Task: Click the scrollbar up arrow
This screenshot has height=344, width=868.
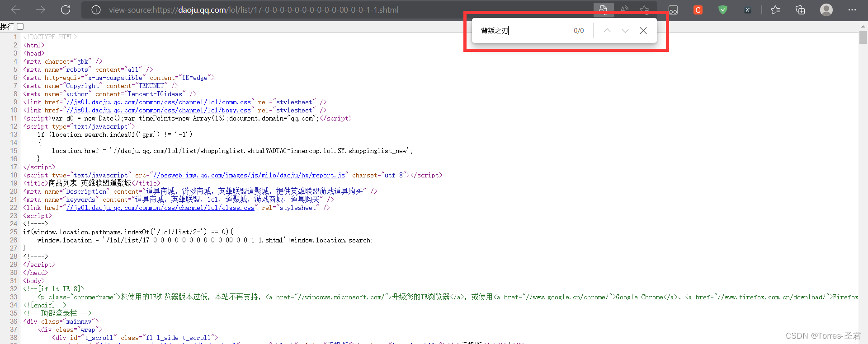Action: coord(863,27)
